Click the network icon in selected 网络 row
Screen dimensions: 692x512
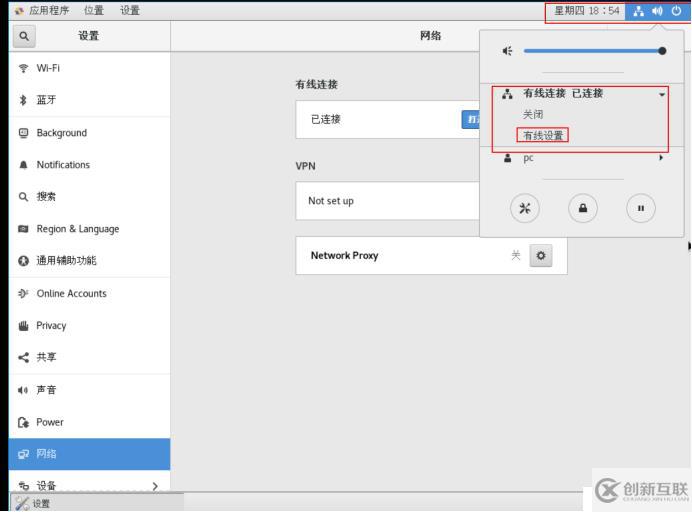pos(23,454)
